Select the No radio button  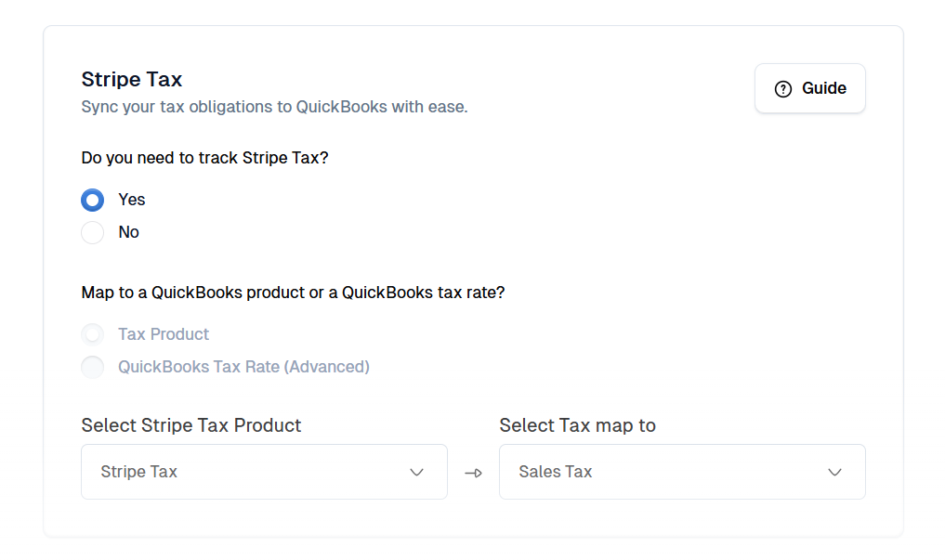tap(93, 232)
